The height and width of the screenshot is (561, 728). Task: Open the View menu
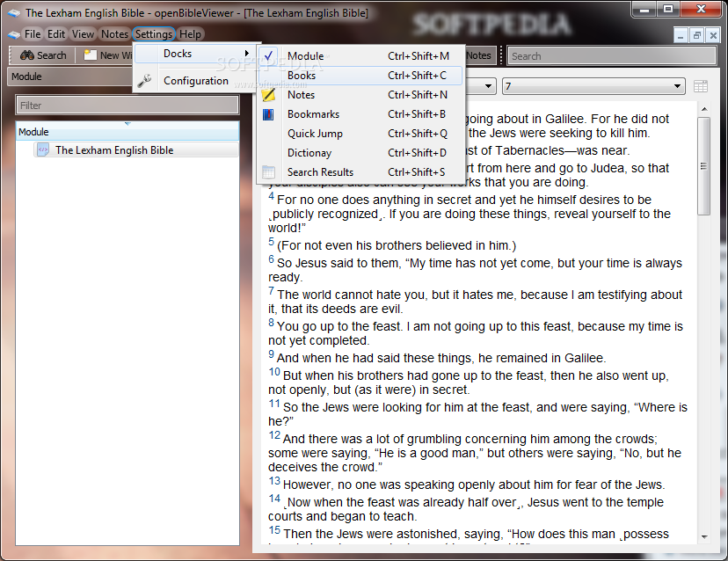click(84, 34)
